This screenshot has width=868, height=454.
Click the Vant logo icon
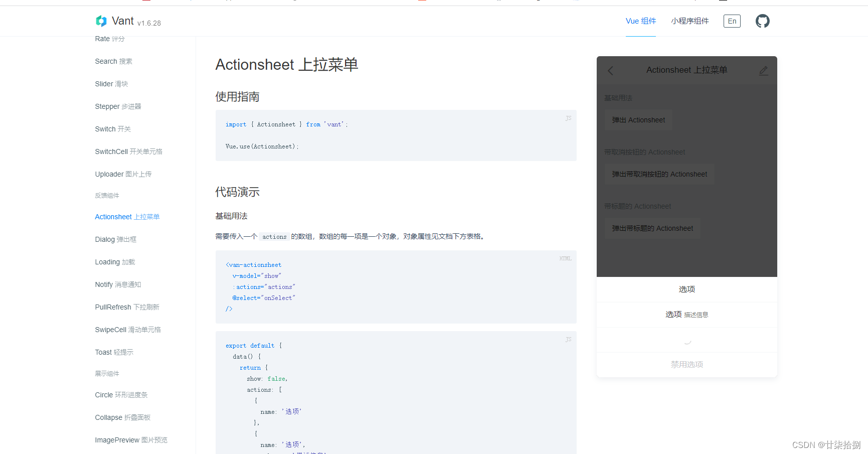point(101,21)
